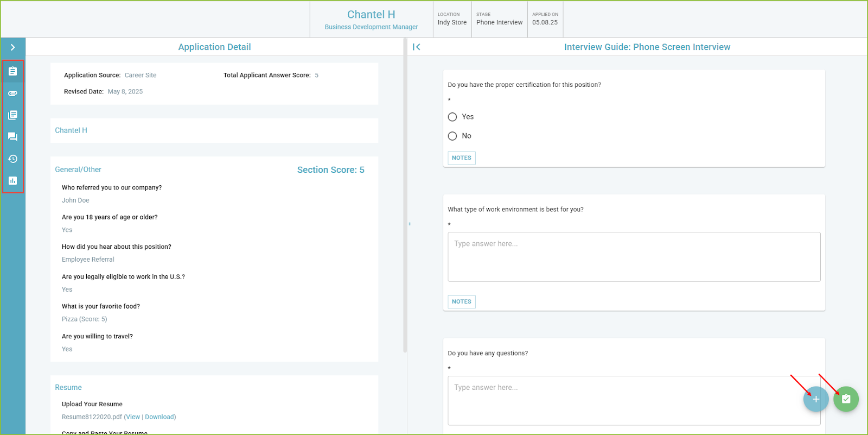Select No for proper certification question
868x435 pixels.
(452, 136)
